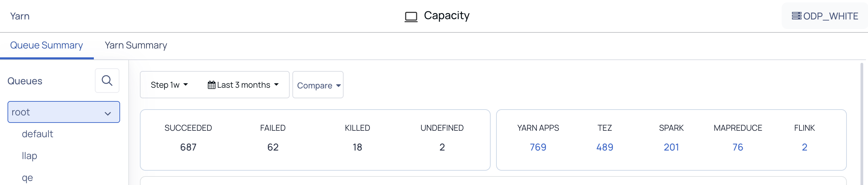The height and width of the screenshot is (185, 868).
Task: Click the ODP_WHITE cluster button
Action: coord(825,16)
